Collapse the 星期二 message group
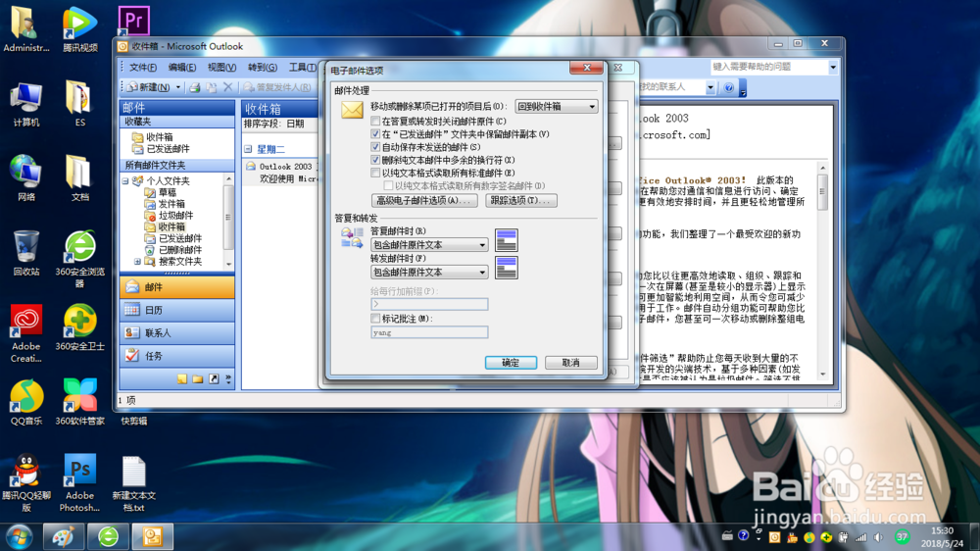The image size is (980, 551). 248,149
